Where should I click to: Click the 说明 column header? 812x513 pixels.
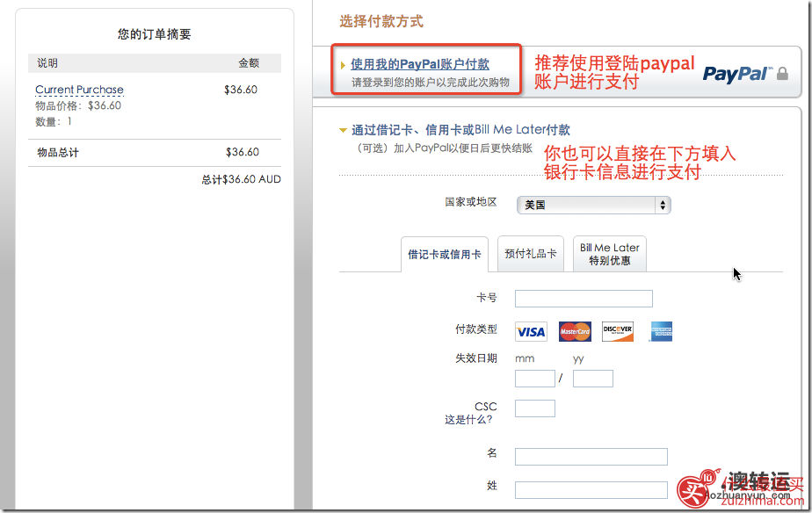[x=47, y=63]
